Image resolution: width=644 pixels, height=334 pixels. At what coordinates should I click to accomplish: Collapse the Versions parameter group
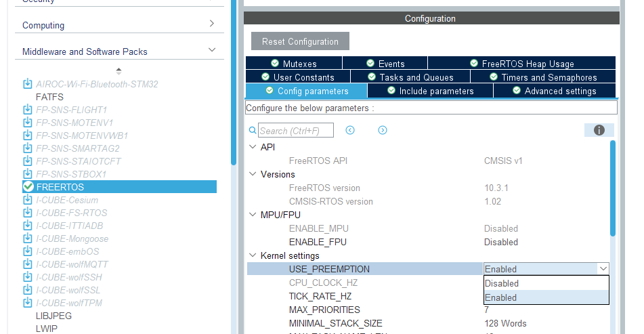(253, 174)
